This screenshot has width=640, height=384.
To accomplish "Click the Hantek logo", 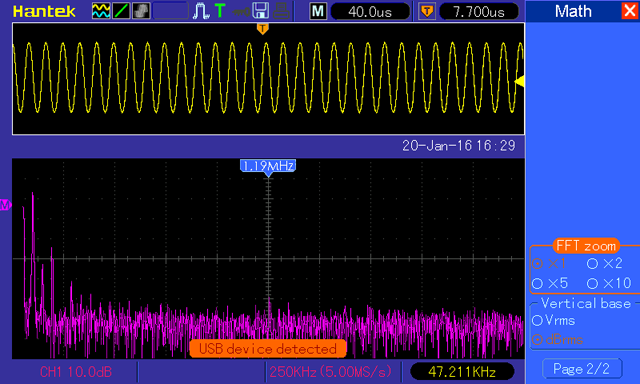I will (x=44, y=11).
